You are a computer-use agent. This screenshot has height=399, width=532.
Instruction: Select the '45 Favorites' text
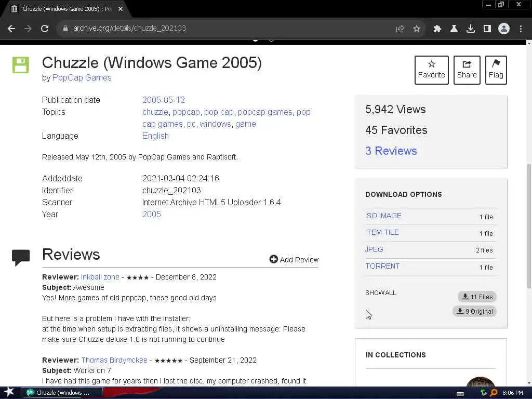pos(396,130)
